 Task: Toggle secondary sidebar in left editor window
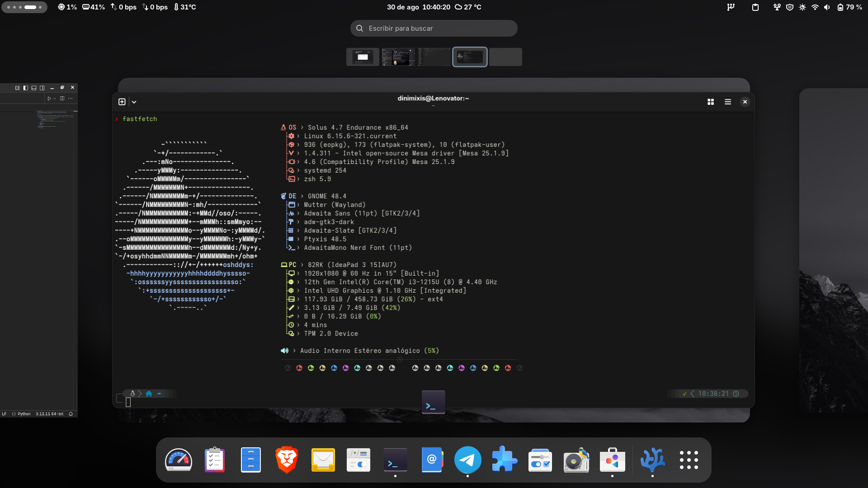(42, 88)
